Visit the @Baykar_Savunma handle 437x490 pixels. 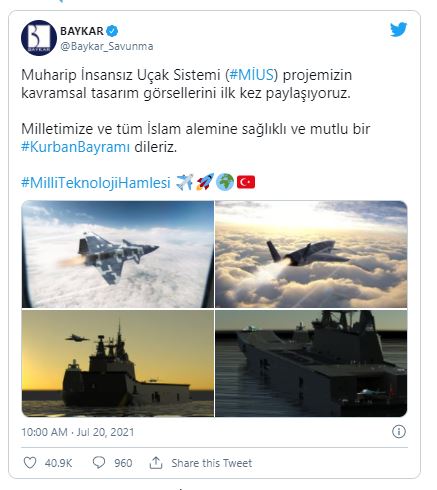click(107, 46)
